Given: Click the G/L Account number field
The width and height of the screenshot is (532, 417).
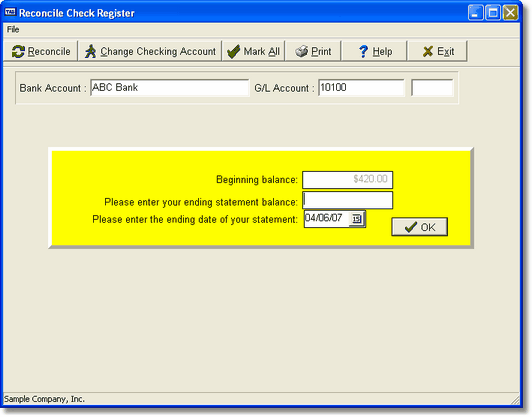Looking at the screenshot, I should pyautogui.click(x=361, y=88).
